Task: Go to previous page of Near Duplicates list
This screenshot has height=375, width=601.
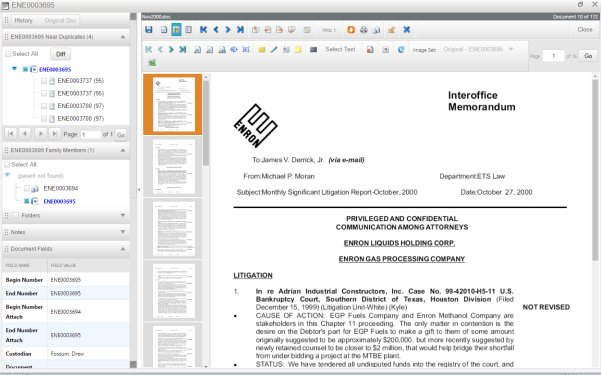Action: [x=25, y=133]
